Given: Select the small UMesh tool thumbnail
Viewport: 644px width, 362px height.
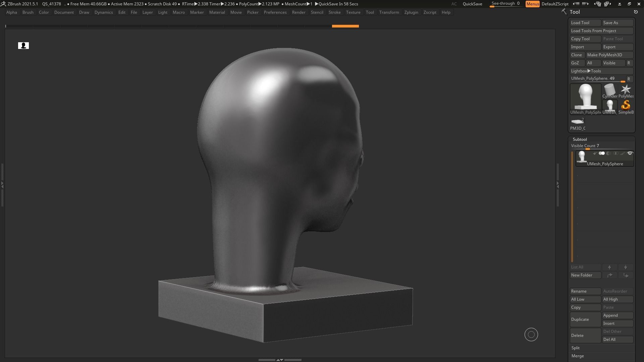Looking at the screenshot, I should tap(609, 107).
